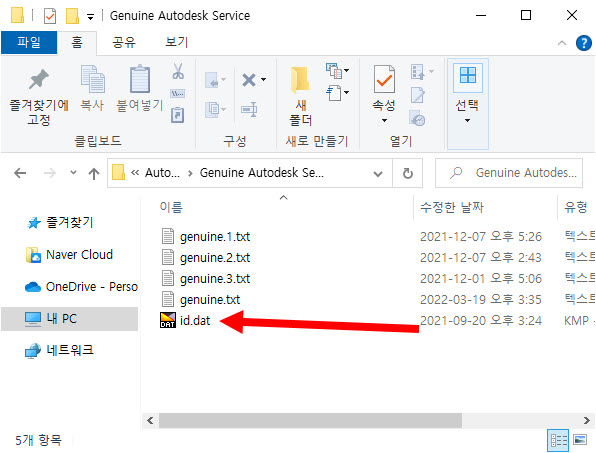Click the Back navigation arrow
This screenshot has width=596, height=453.
[20, 173]
